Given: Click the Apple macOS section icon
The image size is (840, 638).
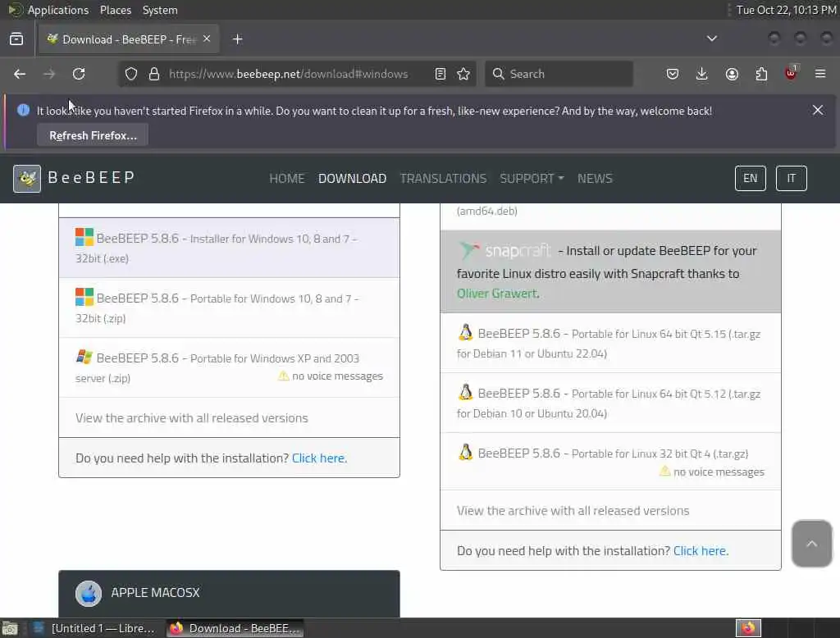Looking at the screenshot, I should click(x=89, y=593).
